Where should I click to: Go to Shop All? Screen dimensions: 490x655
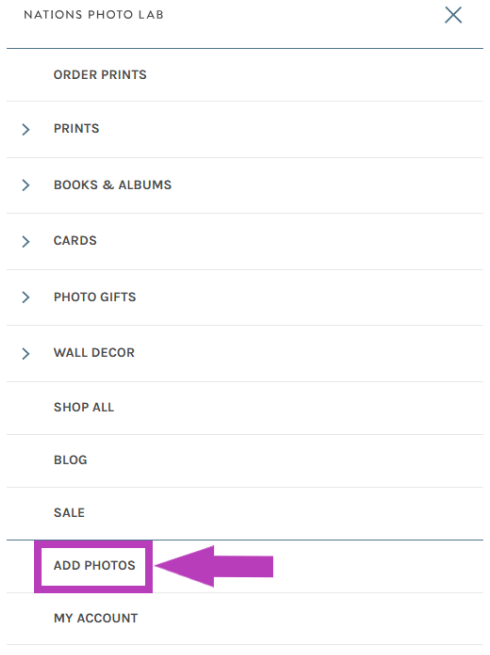pos(84,407)
